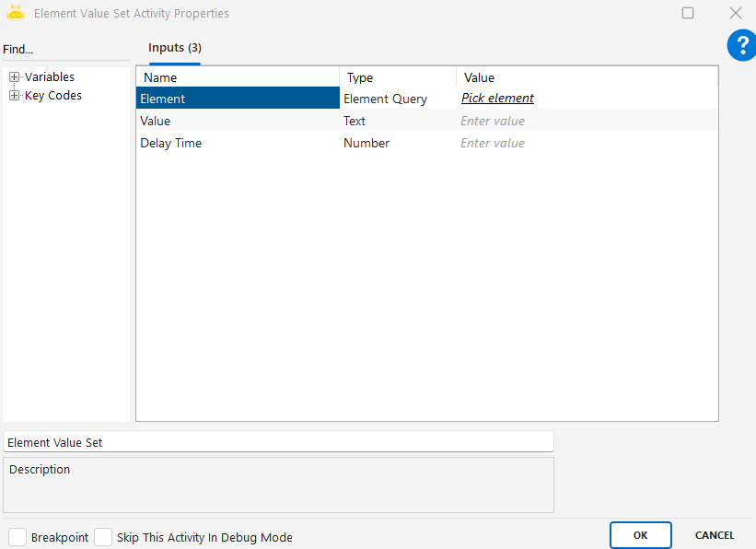Expand the Variables tree node
The image size is (756, 549).
point(14,77)
